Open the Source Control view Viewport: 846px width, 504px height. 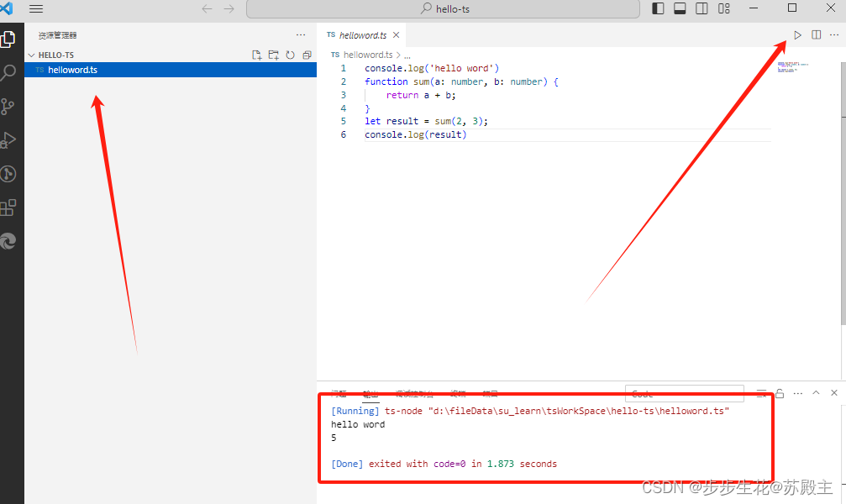click(x=8, y=107)
